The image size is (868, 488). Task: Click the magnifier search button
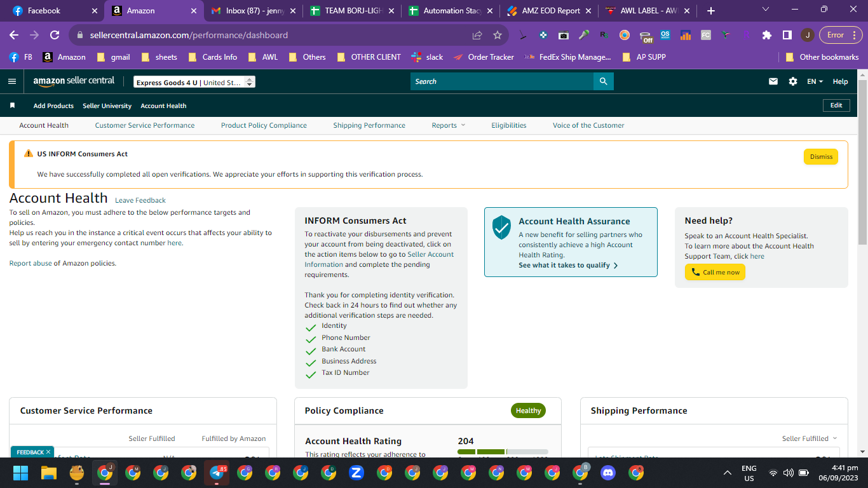pos(604,81)
